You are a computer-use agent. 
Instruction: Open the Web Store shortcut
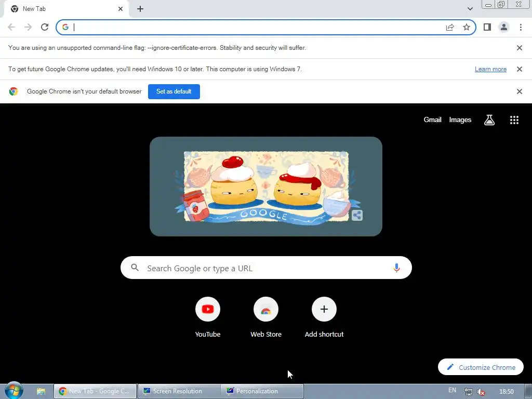[x=266, y=317]
